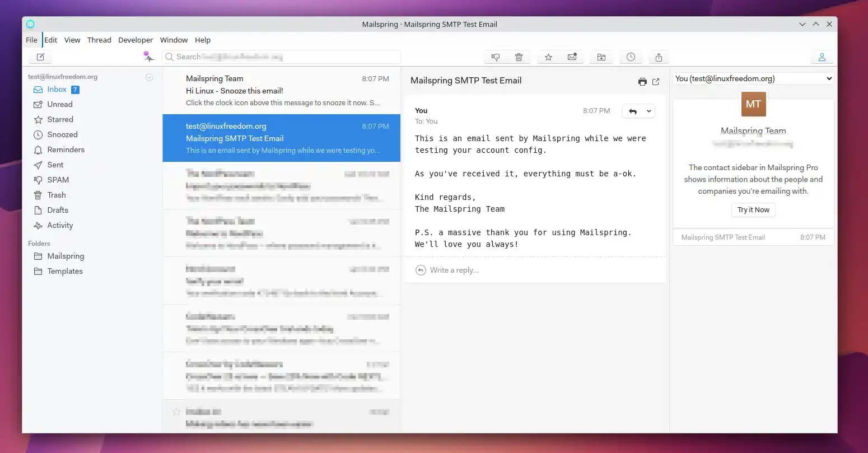Show Unread messages view
868x453 pixels.
point(60,105)
